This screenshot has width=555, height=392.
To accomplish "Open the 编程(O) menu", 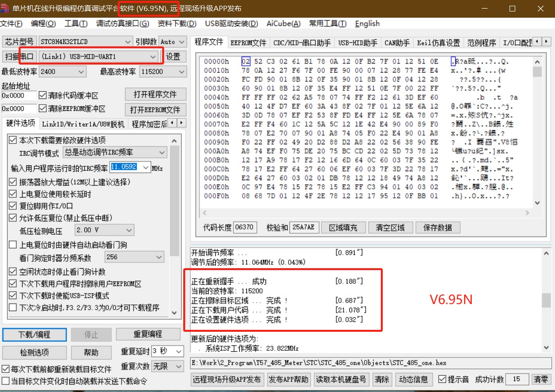I will click(x=43, y=24).
